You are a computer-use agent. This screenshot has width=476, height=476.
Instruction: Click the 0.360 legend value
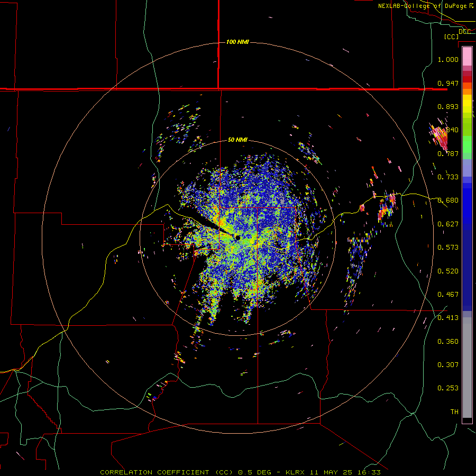tap(448, 342)
